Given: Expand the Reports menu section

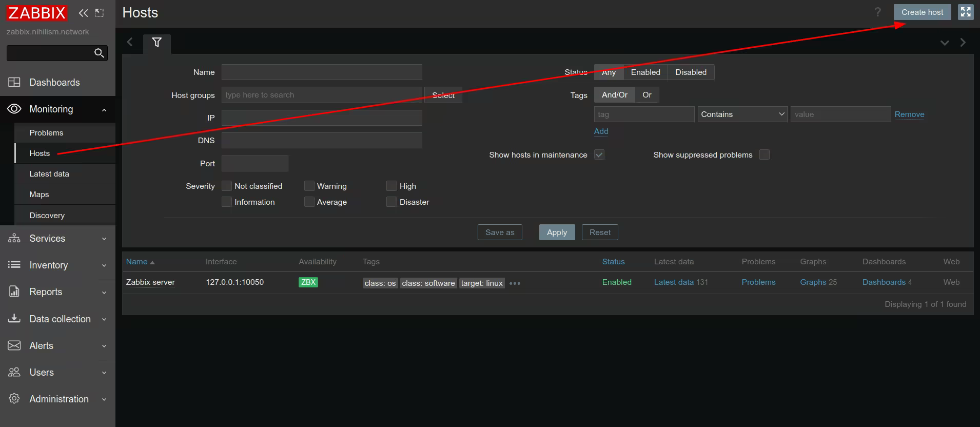Looking at the screenshot, I should point(104,292).
